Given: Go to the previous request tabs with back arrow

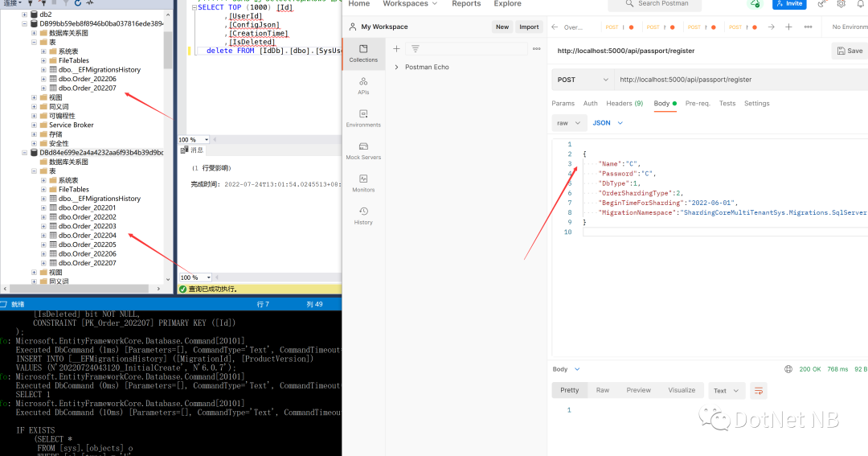Looking at the screenshot, I should click(x=555, y=27).
